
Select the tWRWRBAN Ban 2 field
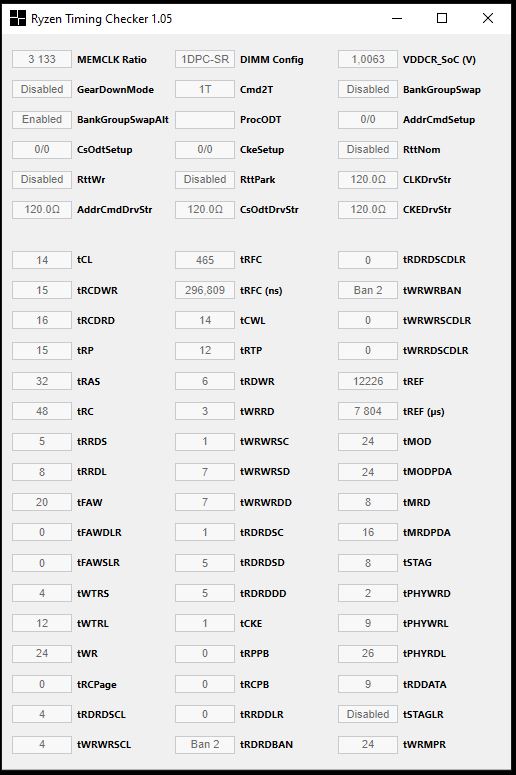368,290
